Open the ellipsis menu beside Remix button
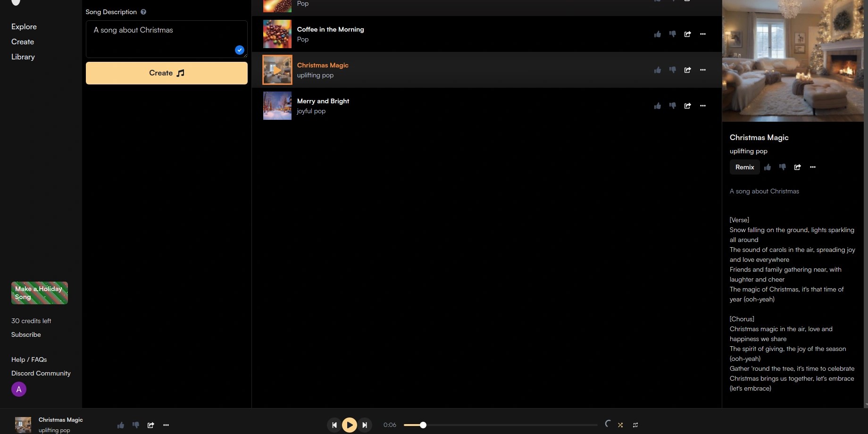Viewport: 868px width, 434px height. click(x=813, y=167)
